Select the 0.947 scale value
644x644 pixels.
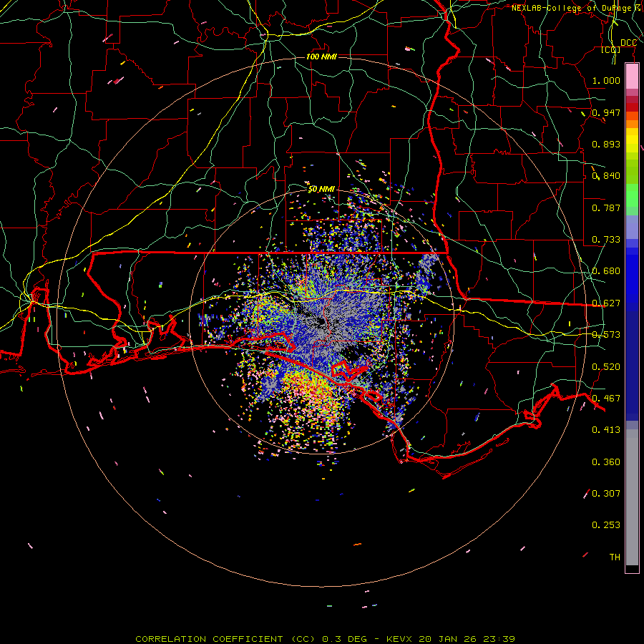coord(606,112)
